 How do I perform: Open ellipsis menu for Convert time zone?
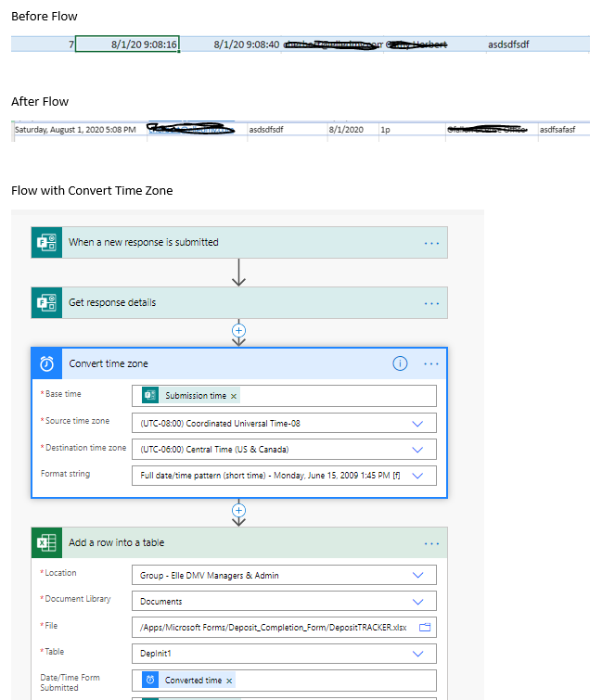click(x=431, y=363)
